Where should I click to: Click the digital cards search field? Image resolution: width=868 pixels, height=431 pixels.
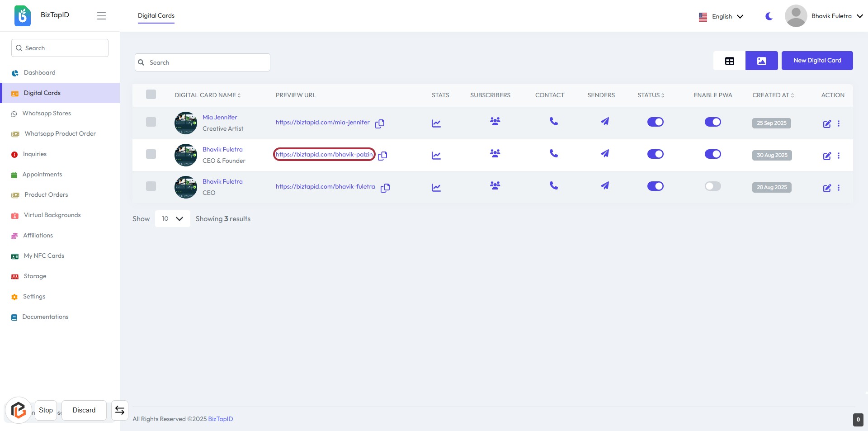tap(203, 62)
